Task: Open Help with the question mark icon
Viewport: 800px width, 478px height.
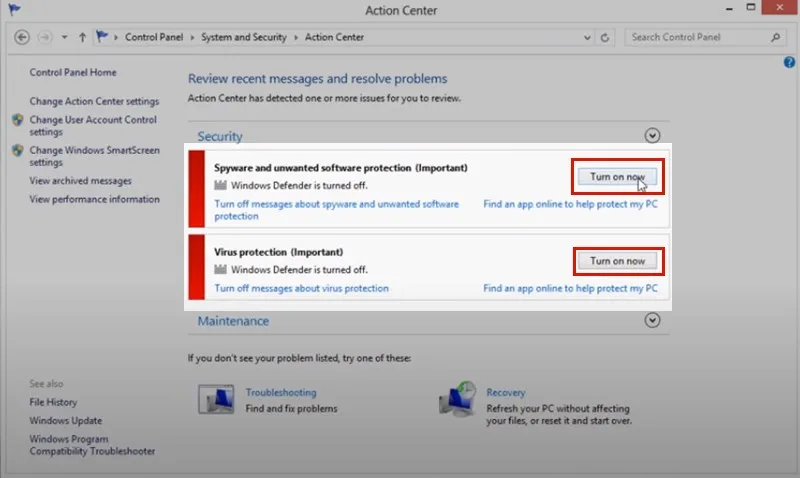Action: click(x=789, y=62)
